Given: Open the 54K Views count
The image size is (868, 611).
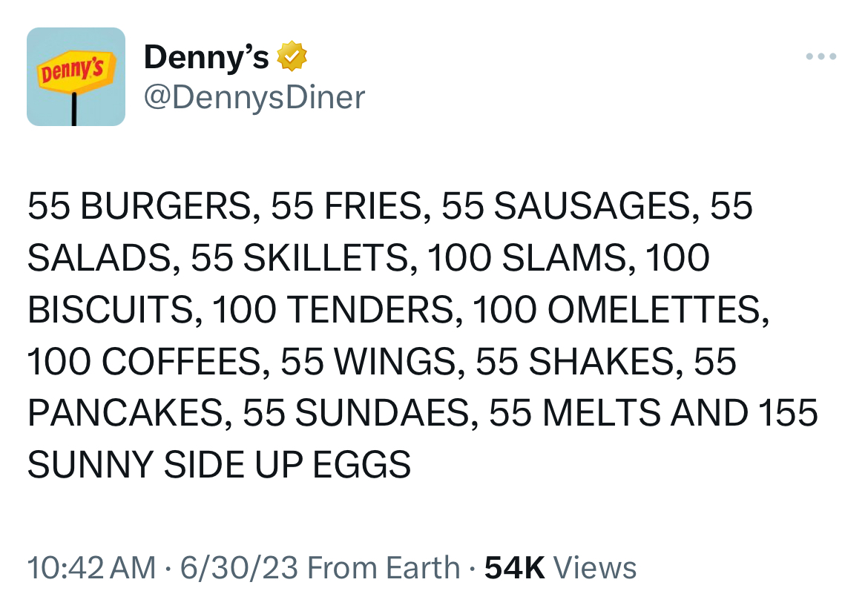Looking at the screenshot, I should 560,568.
